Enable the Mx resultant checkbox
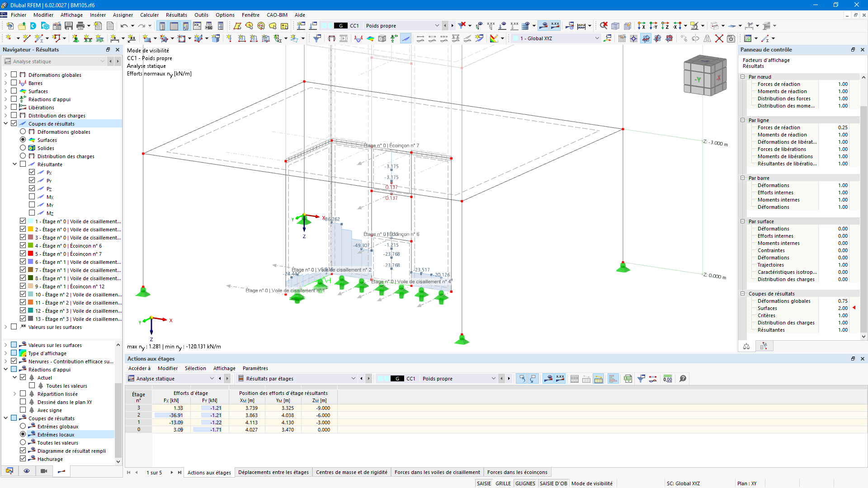 tap(32, 197)
